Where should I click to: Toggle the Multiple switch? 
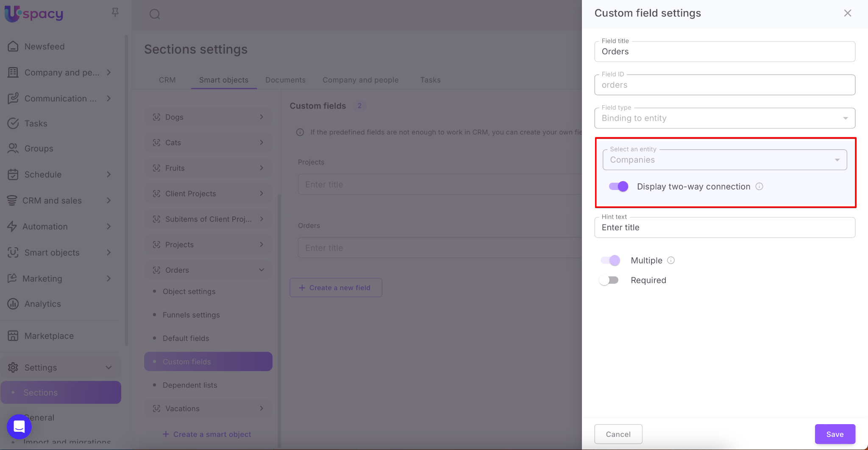pyautogui.click(x=610, y=260)
